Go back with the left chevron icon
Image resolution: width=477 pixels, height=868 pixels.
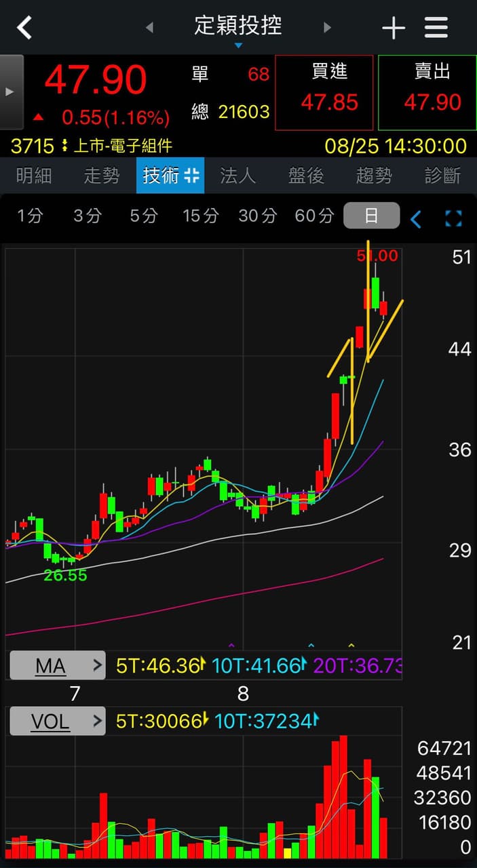click(x=24, y=28)
